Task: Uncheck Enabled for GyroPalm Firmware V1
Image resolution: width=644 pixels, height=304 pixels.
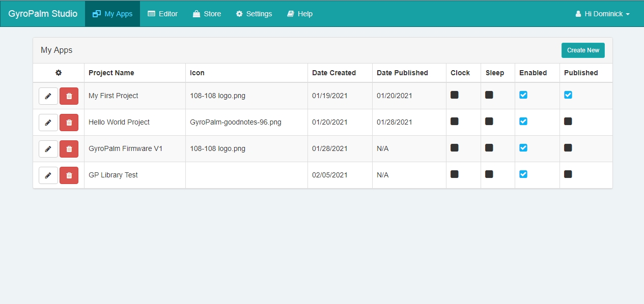Action: (523, 147)
